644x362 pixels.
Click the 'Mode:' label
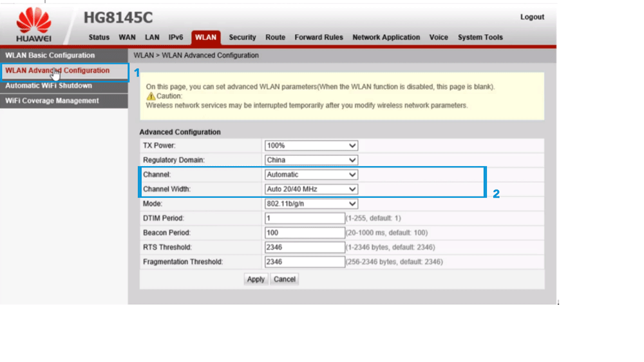tap(153, 204)
